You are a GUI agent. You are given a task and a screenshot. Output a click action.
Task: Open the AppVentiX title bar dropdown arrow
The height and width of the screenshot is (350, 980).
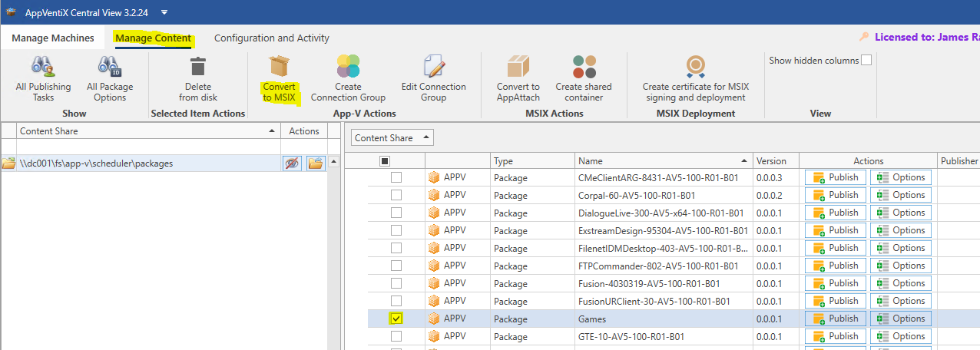pos(164,12)
